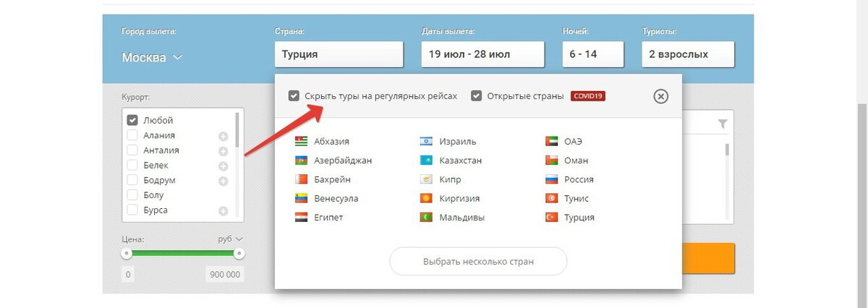Viewport: 868px width, 308px height.
Task: Click the green price range track
Action: click(183, 253)
